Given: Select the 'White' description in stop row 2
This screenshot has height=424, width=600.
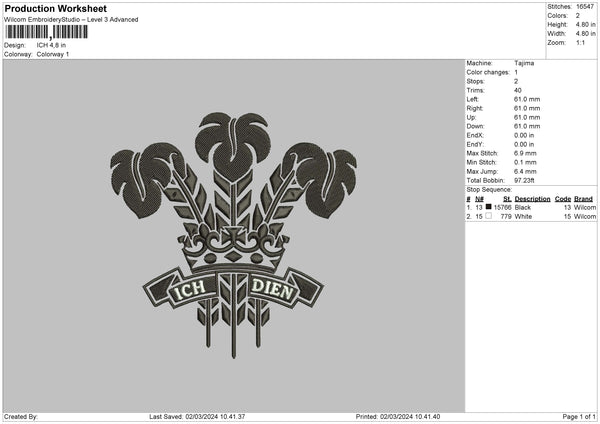Looking at the screenshot, I should coord(523,217).
